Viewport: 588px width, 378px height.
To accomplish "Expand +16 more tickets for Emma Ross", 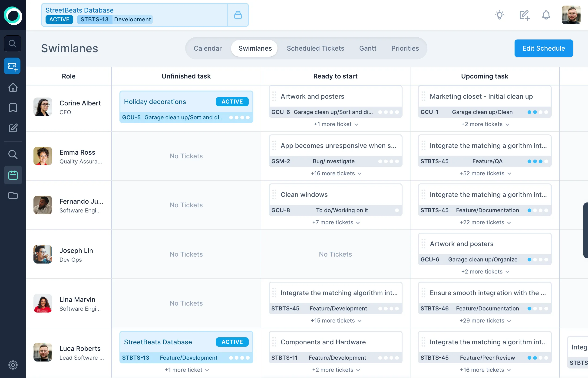I will (x=336, y=173).
